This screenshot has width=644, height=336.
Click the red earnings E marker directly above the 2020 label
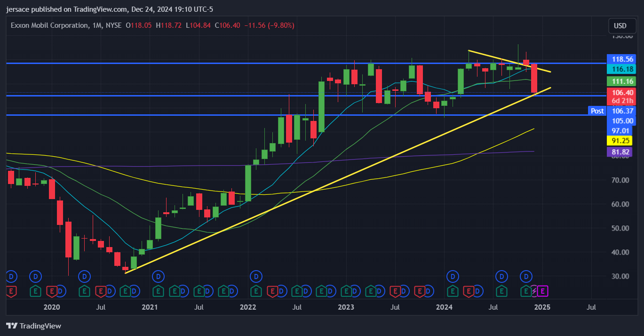[52, 291]
